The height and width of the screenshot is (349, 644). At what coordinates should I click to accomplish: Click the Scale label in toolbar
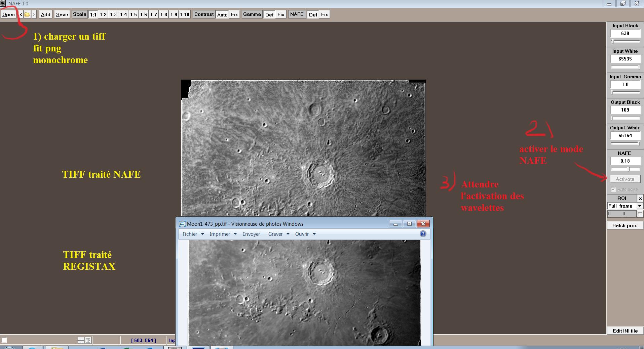(x=80, y=14)
